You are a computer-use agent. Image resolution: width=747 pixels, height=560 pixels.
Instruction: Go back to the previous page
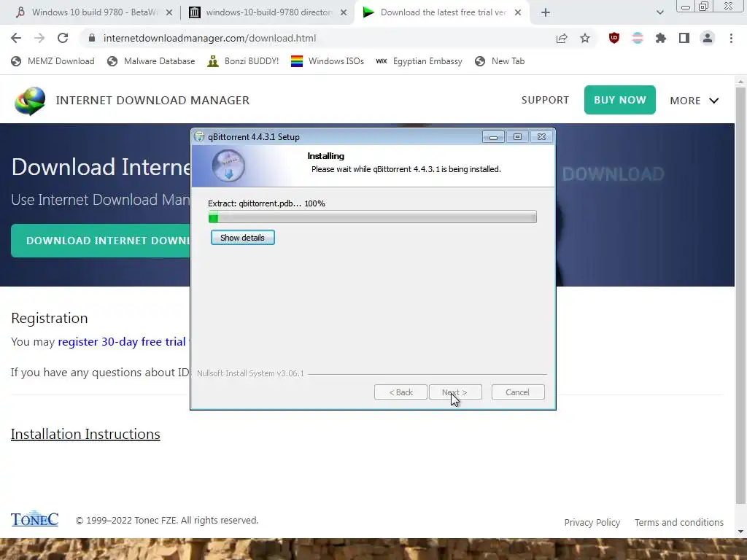coord(16,38)
